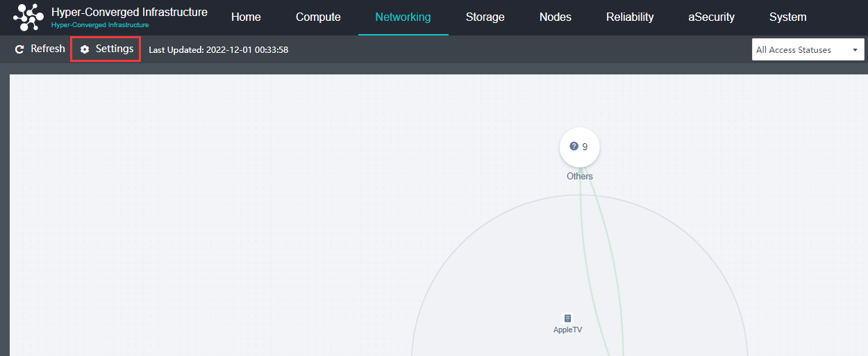
Task: Switch to the Reliability tab
Action: (x=629, y=17)
